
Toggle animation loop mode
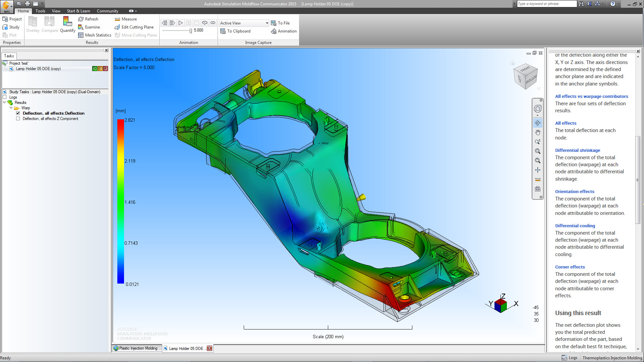pyautogui.click(x=204, y=23)
